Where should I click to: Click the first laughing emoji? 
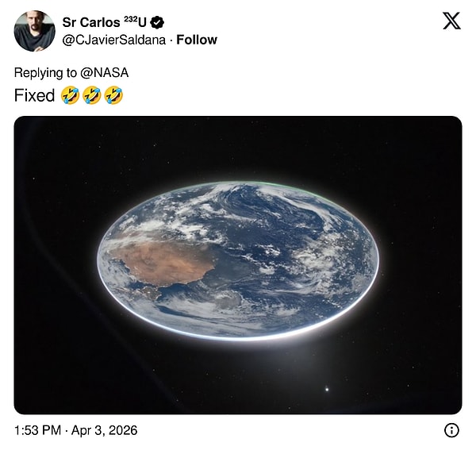tap(70, 95)
